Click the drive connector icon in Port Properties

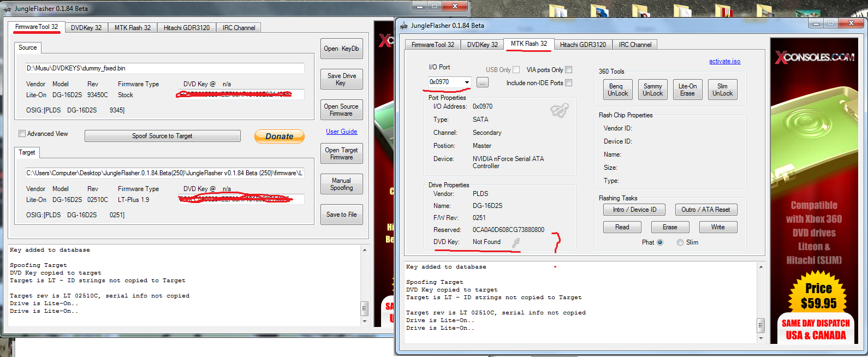pos(560,110)
